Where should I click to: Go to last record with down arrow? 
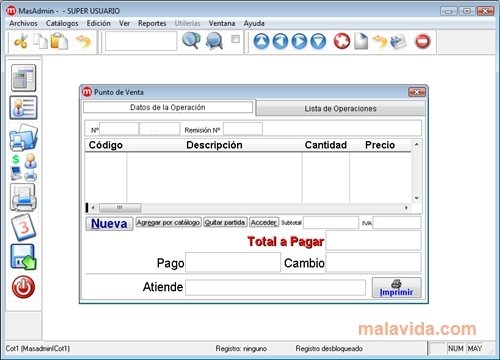pos(318,42)
